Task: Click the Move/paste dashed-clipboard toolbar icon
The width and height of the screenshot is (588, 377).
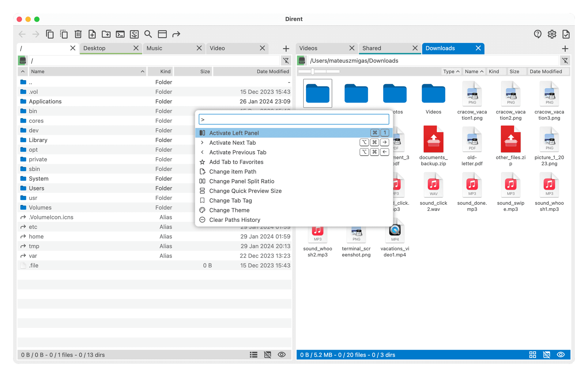Action: [x=64, y=34]
